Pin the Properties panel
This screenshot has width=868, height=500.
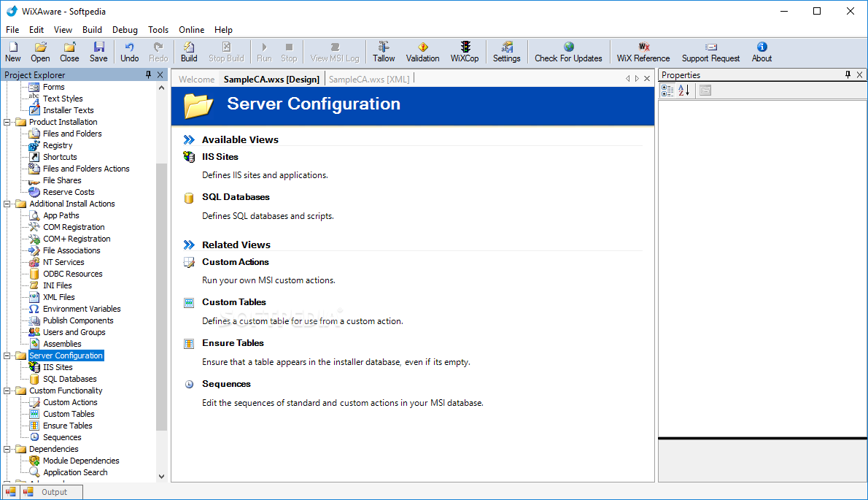[848, 74]
